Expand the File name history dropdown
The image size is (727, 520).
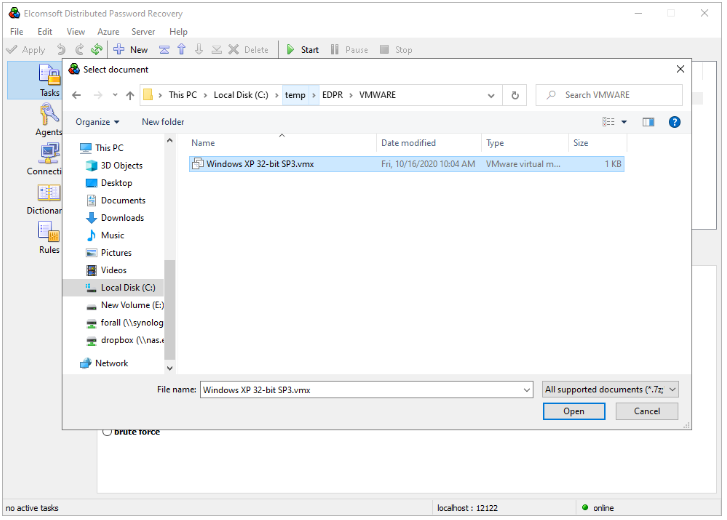pos(526,389)
